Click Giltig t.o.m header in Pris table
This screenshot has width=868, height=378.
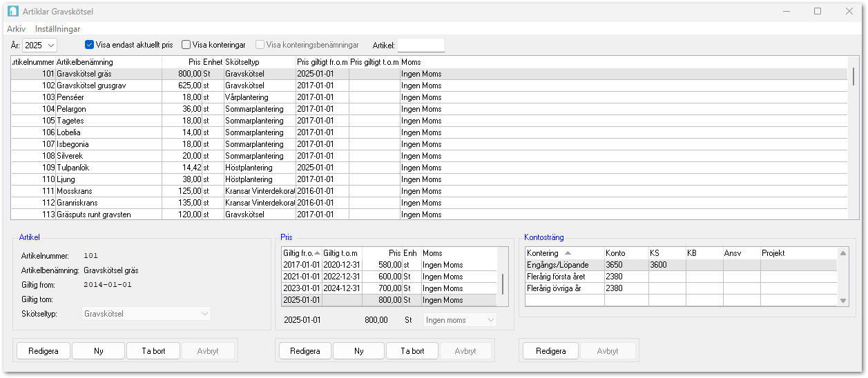coord(342,253)
